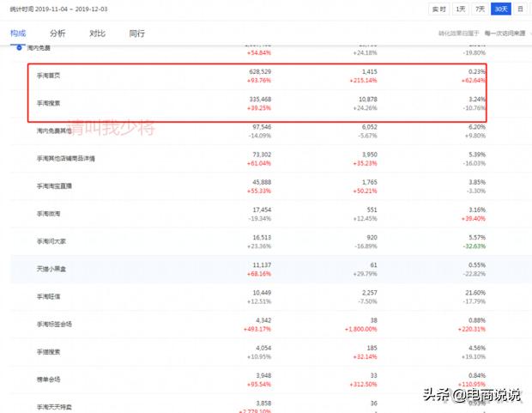
Task: Click the visitor count 16,513
Action: pos(262,237)
